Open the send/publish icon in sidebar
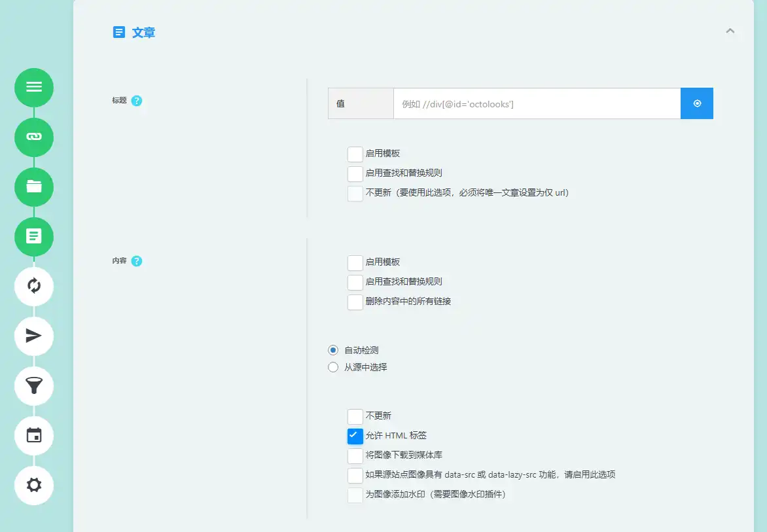Viewport: 767px width, 532px height. coord(33,336)
